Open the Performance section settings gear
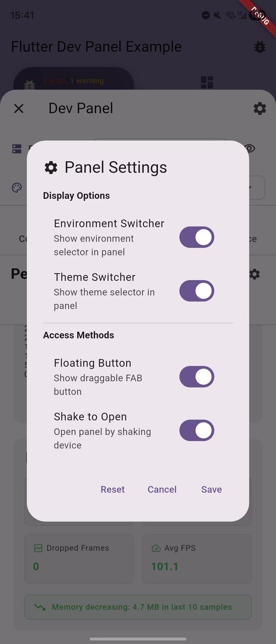This screenshot has width=276, height=644. pos(254,274)
